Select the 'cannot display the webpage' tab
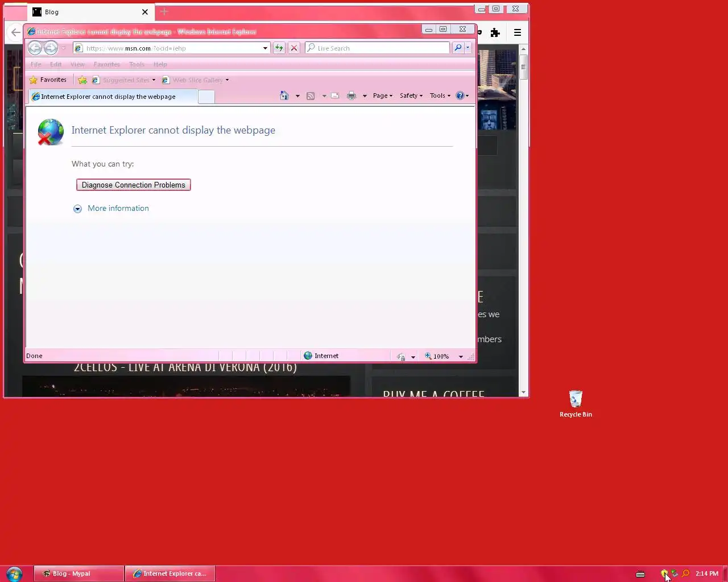728x582 pixels. [113, 97]
